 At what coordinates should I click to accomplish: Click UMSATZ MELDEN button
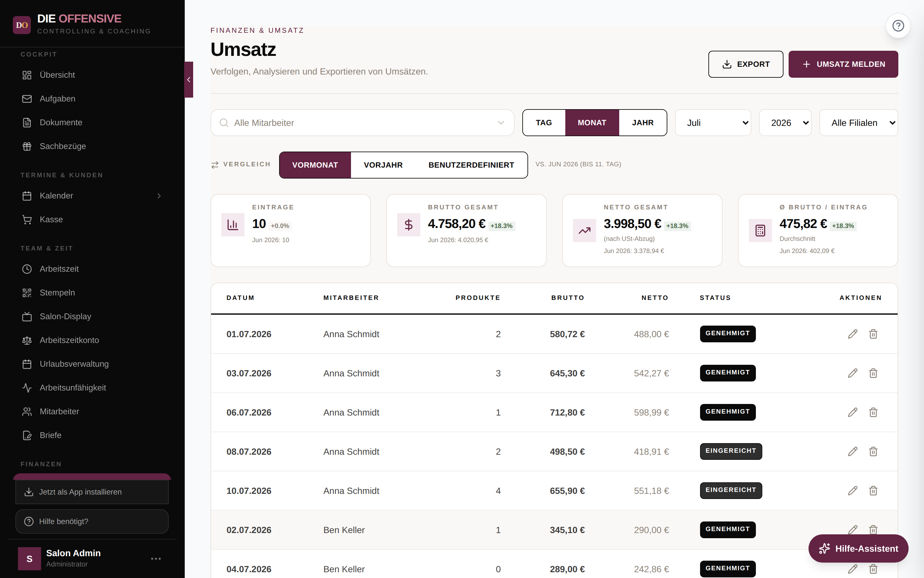843,64
